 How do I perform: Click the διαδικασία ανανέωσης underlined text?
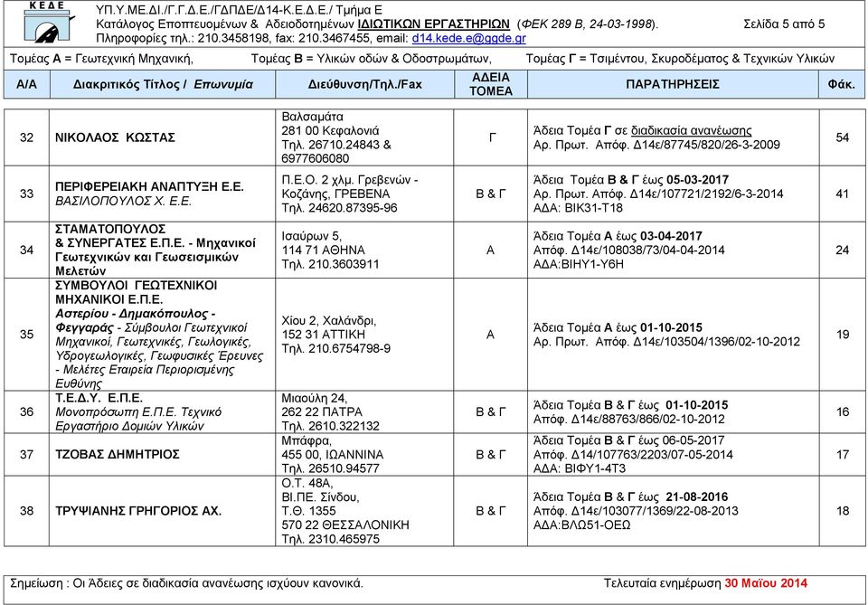692,130
